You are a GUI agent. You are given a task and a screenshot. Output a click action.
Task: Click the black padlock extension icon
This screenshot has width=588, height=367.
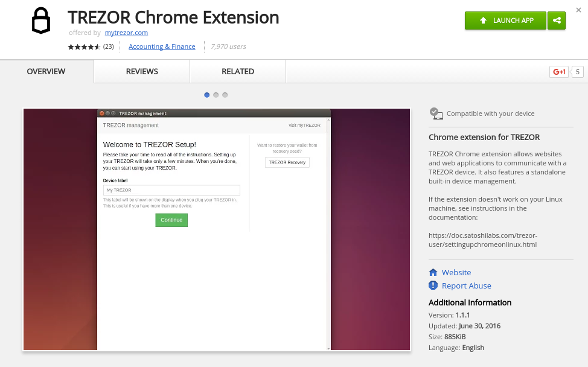coord(40,22)
